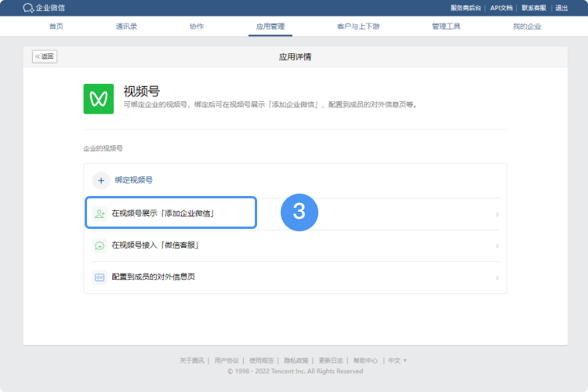Open the 服务商后台 link
The image size is (588, 392).
466,8
